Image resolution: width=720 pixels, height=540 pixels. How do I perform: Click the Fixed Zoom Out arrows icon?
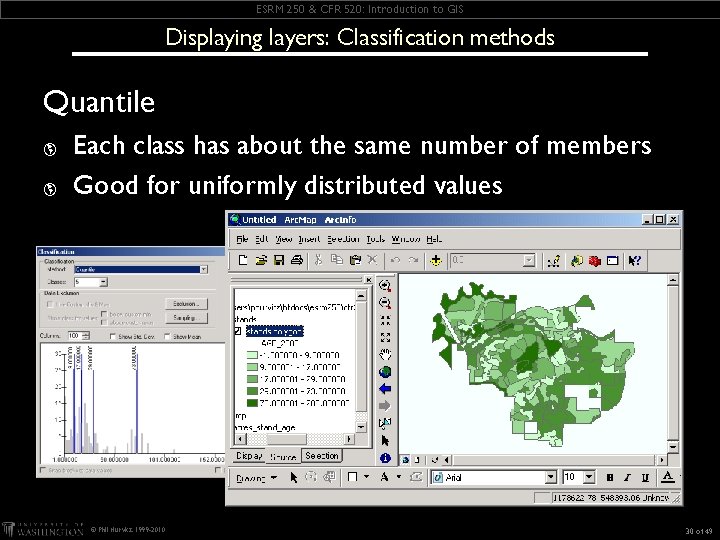[385, 338]
